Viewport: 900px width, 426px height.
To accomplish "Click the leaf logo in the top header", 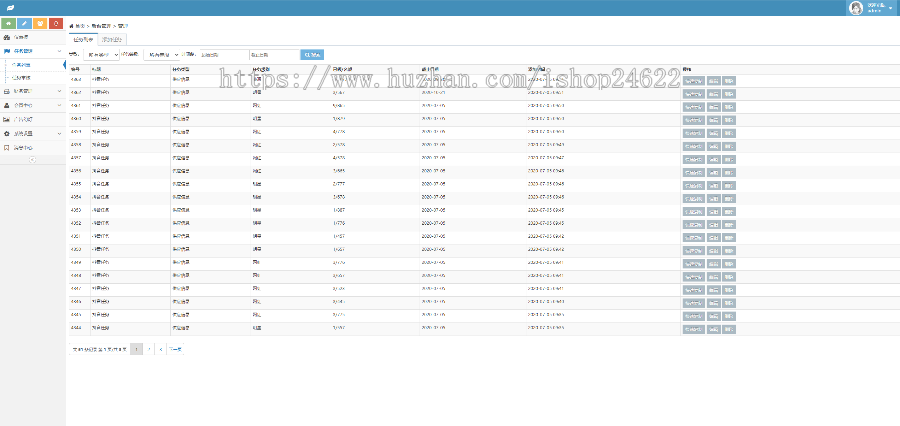I will coord(10,8).
